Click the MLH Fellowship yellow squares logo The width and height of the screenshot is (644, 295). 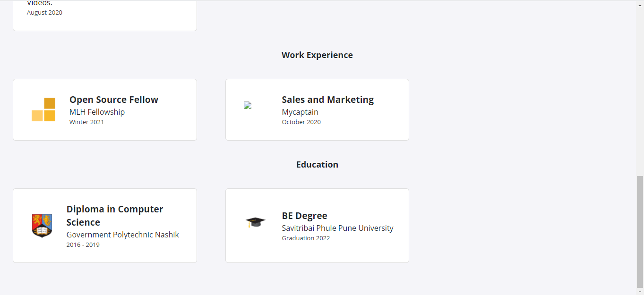[x=43, y=110]
